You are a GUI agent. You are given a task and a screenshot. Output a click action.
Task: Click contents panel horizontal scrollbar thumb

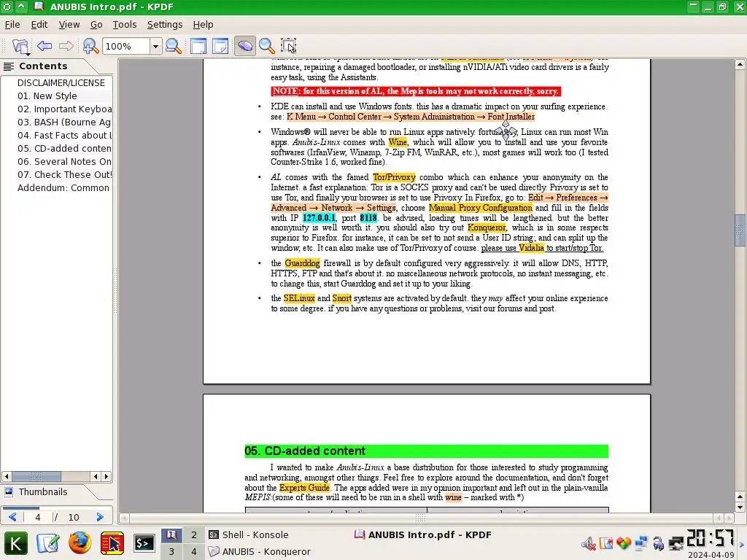pos(36,476)
